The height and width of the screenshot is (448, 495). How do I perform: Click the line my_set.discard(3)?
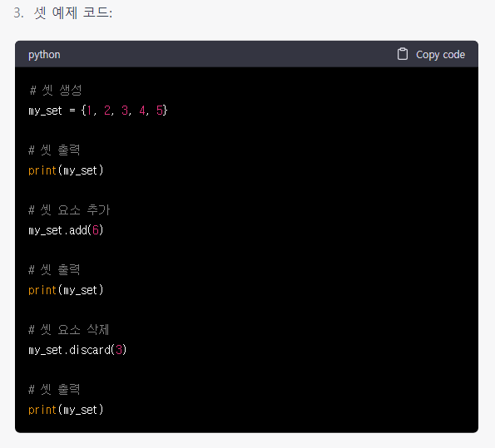(77, 350)
